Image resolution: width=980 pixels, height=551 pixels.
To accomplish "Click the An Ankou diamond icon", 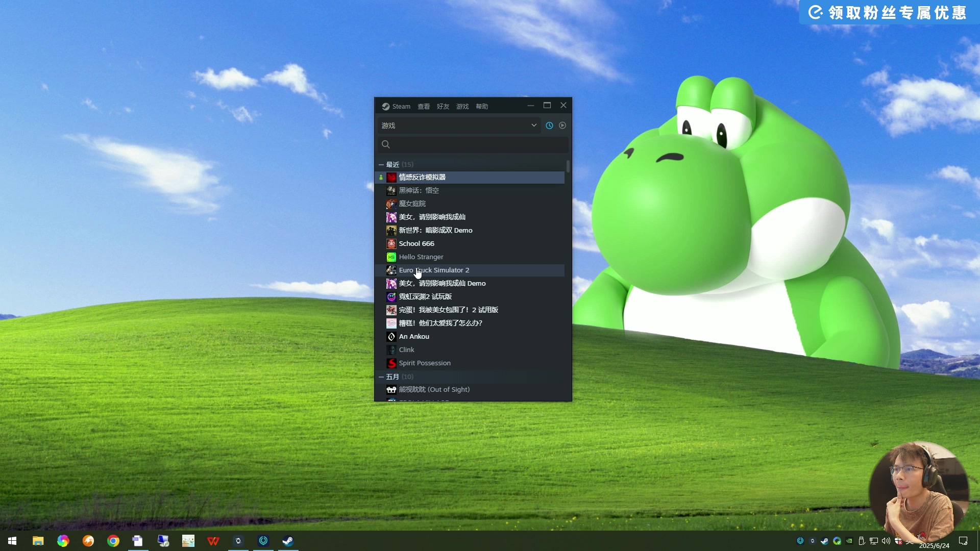I will pos(391,336).
